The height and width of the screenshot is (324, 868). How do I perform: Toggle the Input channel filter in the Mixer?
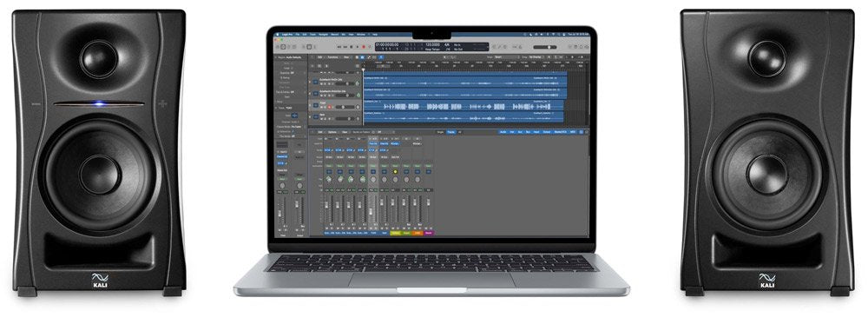pos(536,132)
